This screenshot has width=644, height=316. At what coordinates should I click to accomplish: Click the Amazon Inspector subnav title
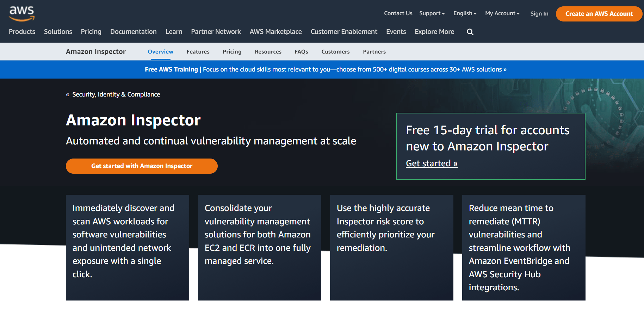[96, 52]
